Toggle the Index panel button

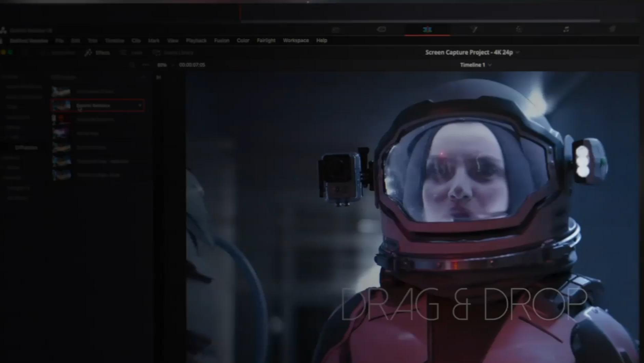point(131,53)
